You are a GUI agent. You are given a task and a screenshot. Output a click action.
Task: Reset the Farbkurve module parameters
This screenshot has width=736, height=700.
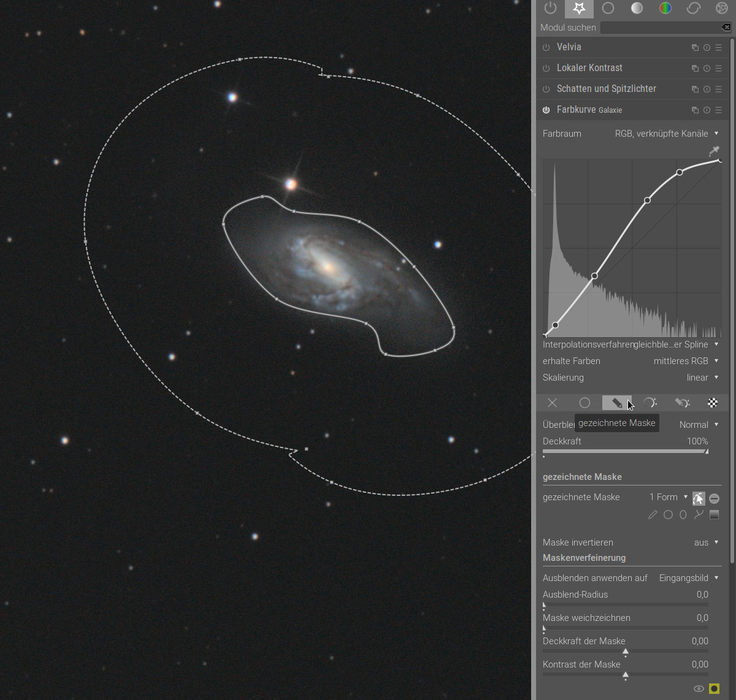pyautogui.click(x=707, y=110)
